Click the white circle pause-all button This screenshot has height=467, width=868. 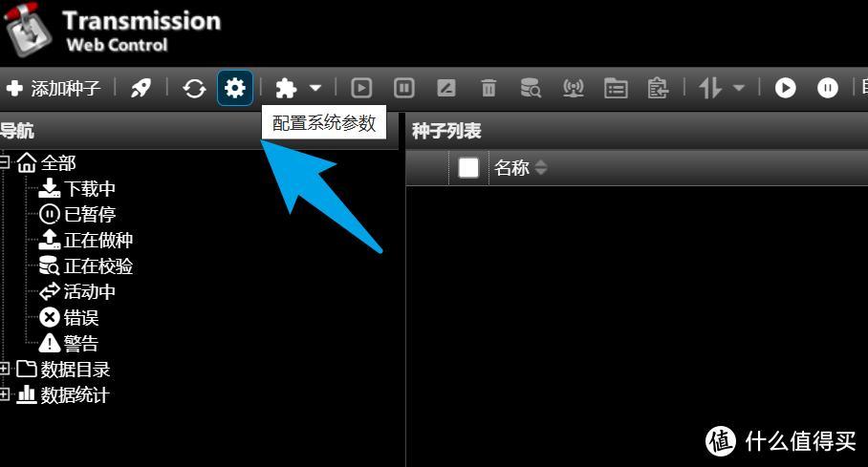tap(828, 88)
